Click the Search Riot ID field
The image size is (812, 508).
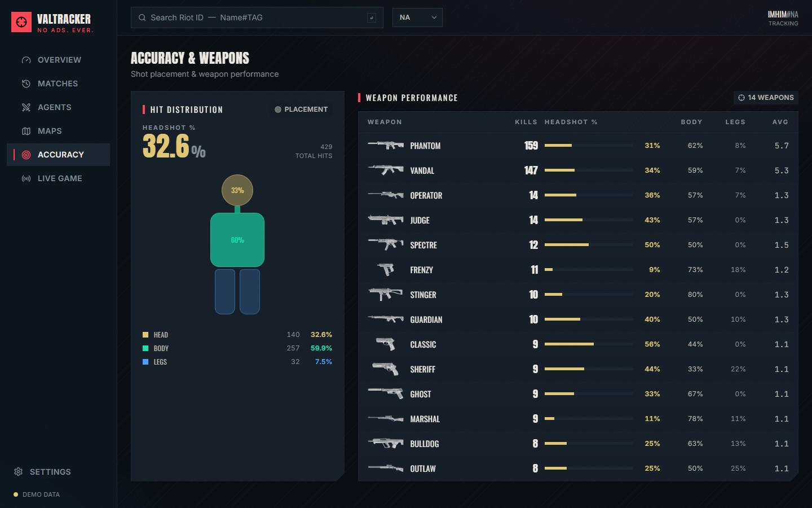click(257, 17)
